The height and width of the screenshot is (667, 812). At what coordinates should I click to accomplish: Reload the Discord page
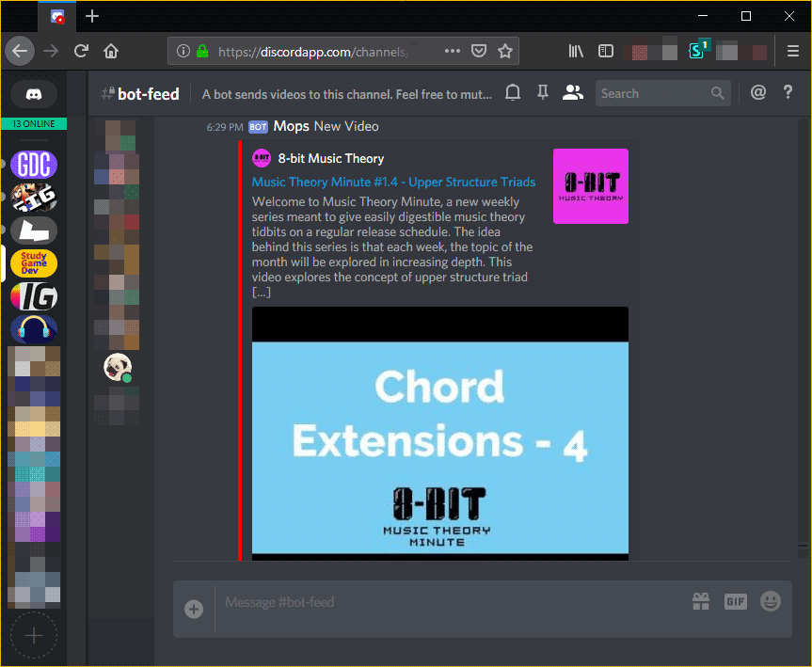point(81,51)
